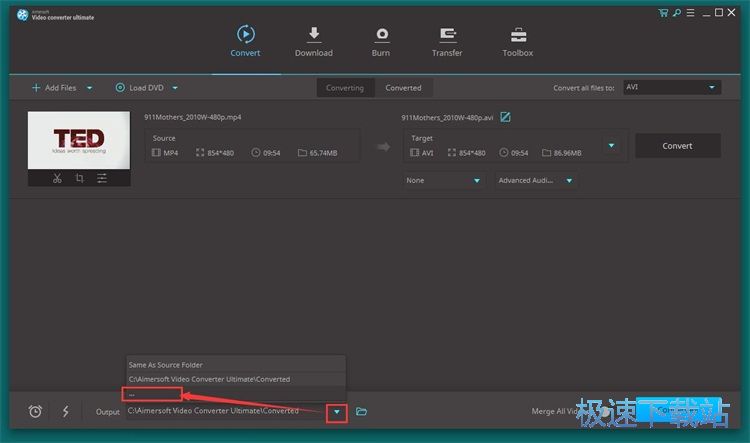Switch to the Converting tab

click(345, 88)
